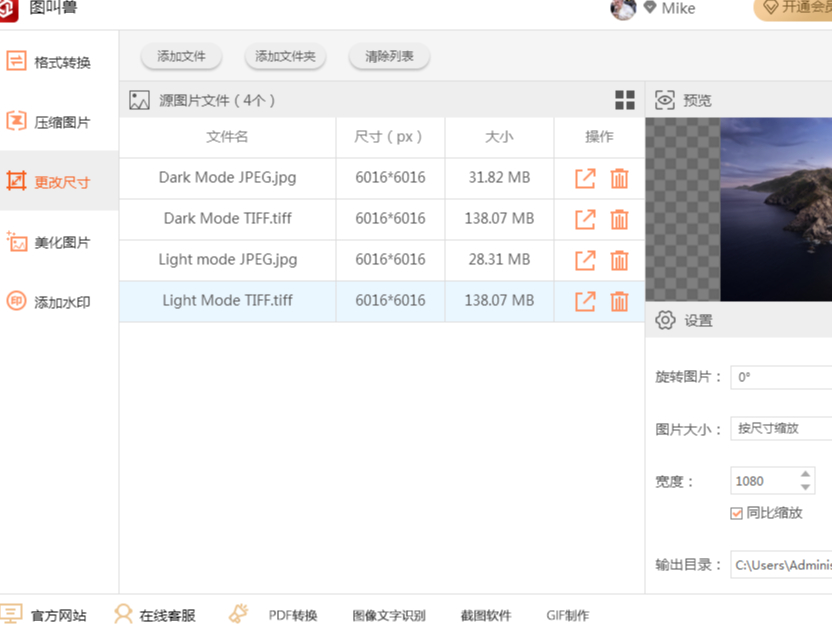This screenshot has width=832, height=624.
Task: Click the Mike username
Action: click(x=678, y=8)
